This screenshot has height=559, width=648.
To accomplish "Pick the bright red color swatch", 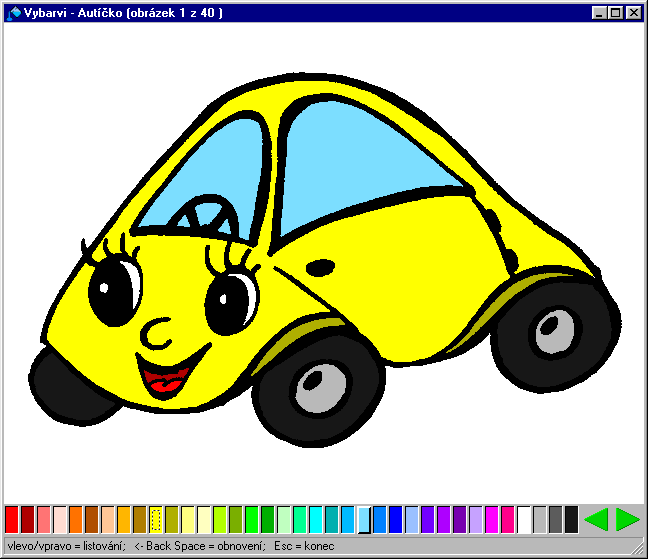I will [12, 519].
